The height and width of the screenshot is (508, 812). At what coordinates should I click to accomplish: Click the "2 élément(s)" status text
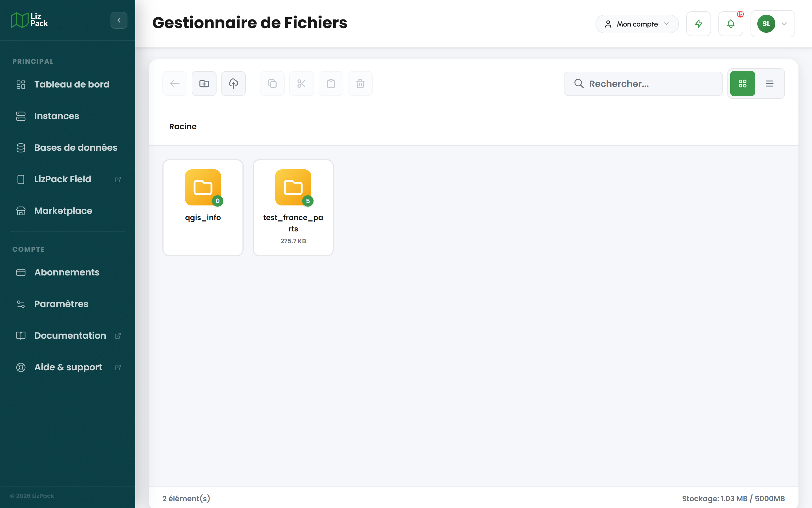(x=186, y=499)
